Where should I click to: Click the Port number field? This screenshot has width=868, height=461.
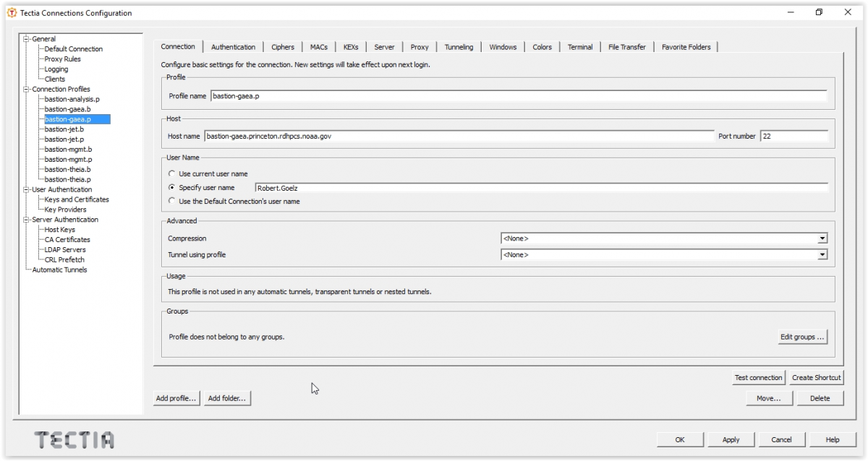coord(793,135)
